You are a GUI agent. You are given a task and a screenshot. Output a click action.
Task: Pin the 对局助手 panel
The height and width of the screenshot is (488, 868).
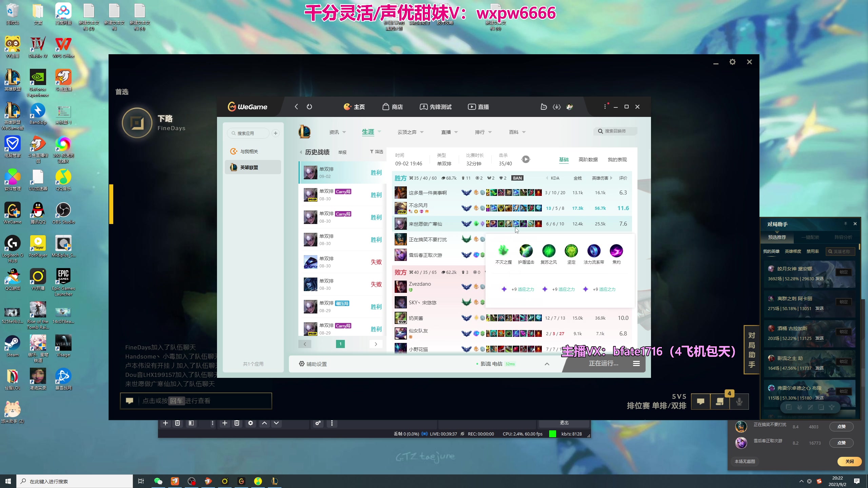(x=845, y=224)
